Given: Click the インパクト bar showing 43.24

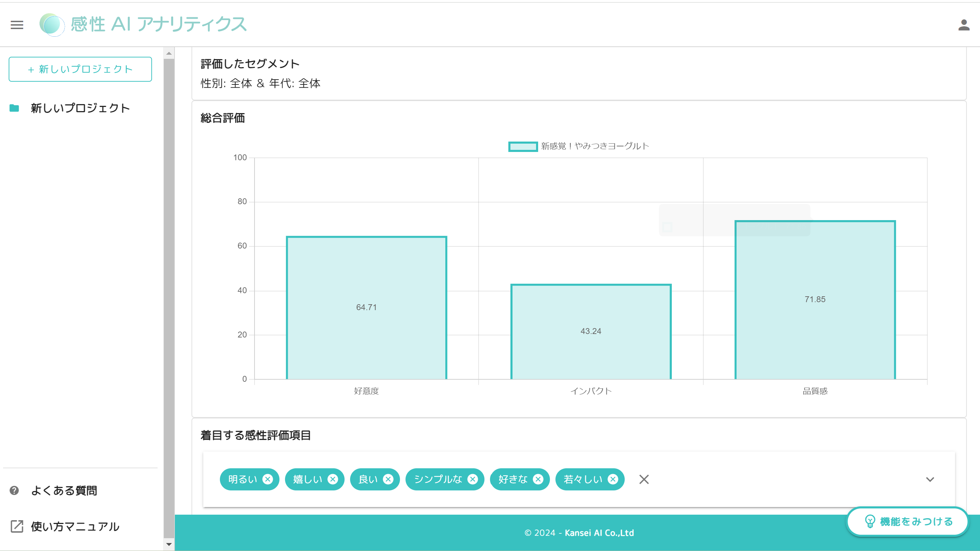Looking at the screenshot, I should [591, 332].
